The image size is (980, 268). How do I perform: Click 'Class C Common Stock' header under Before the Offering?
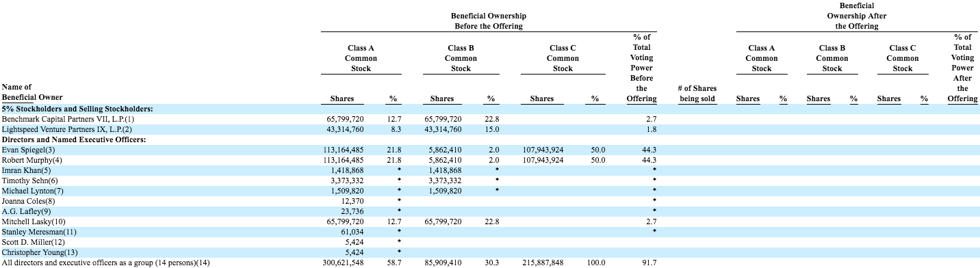[x=563, y=58]
